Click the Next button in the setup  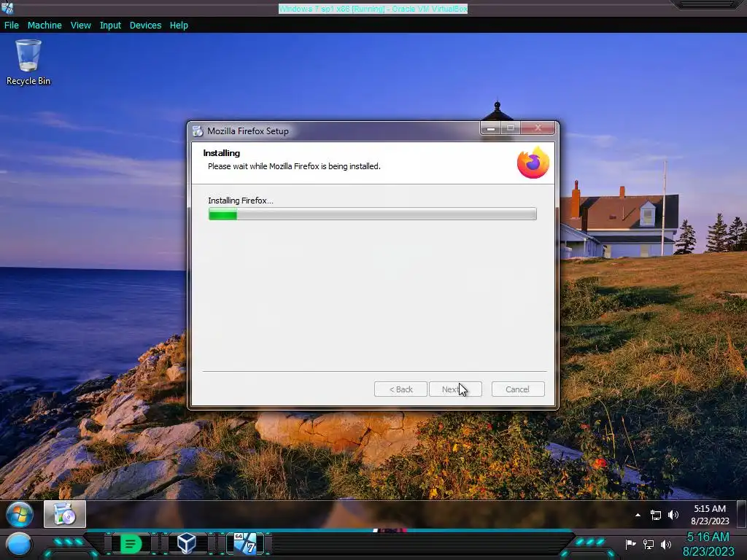pos(455,389)
